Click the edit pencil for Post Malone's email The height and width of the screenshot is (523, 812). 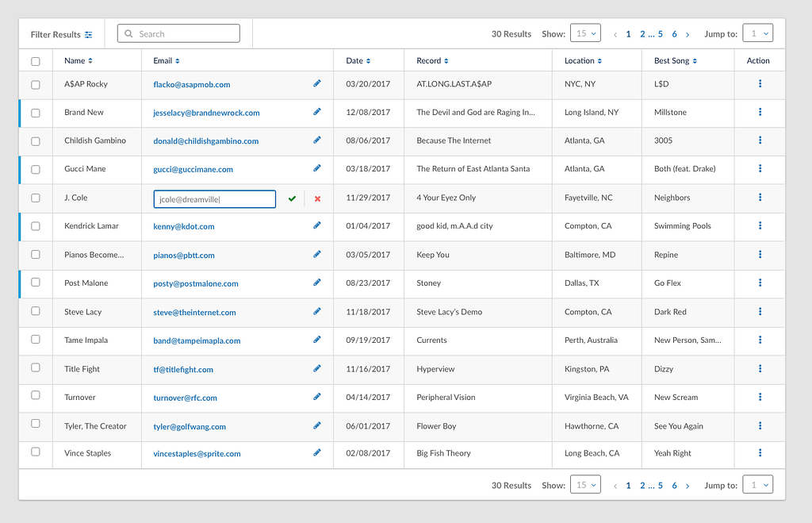(x=317, y=283)
